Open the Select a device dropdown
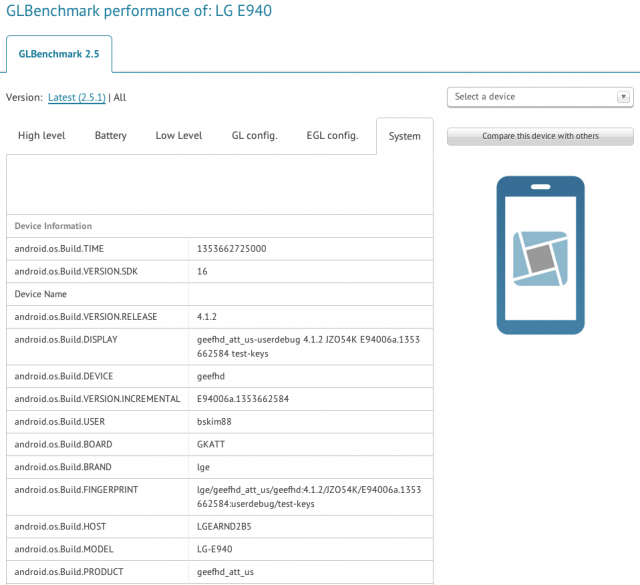 540,97
